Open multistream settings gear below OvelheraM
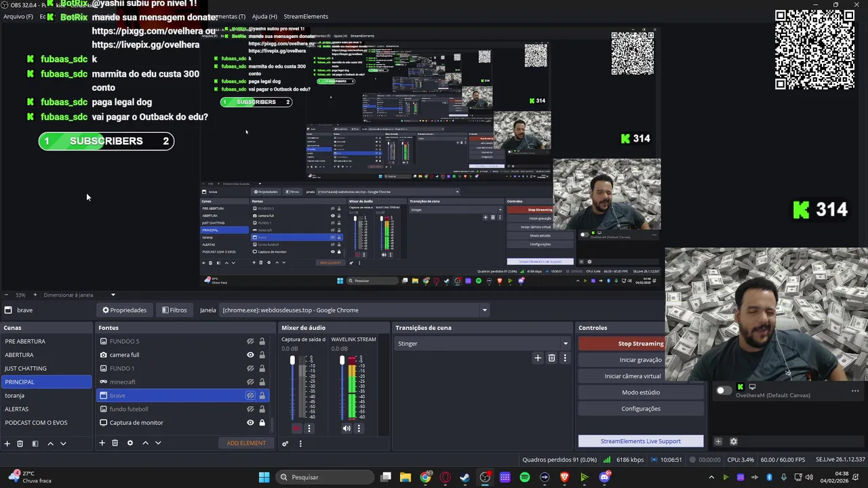The image size is (868, 488). (733, 442)
